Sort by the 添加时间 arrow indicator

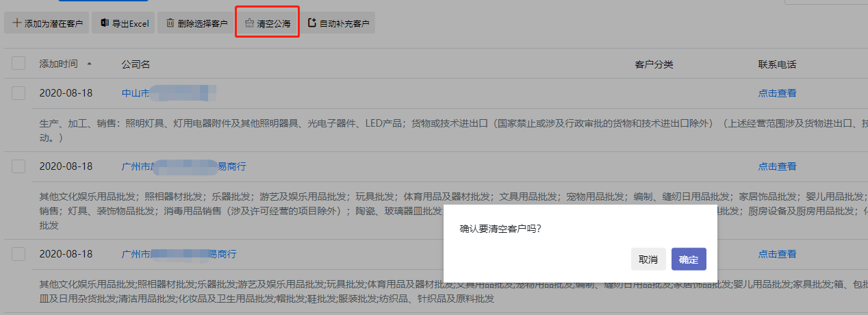[x=89, y=64]
